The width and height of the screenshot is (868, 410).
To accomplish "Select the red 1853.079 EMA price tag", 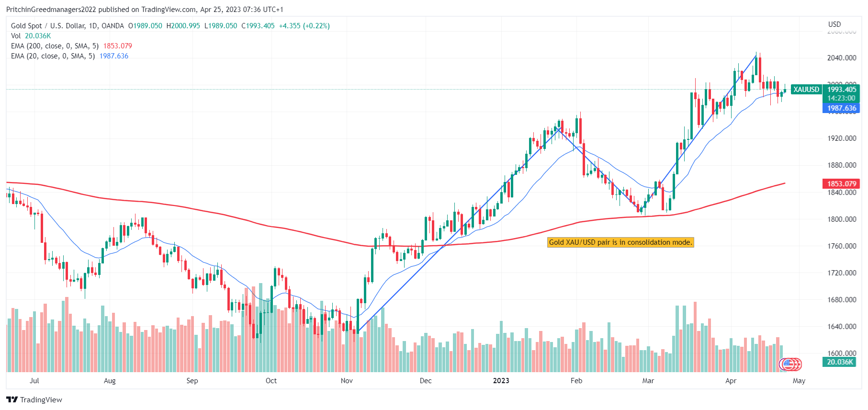I will (842, 184).
